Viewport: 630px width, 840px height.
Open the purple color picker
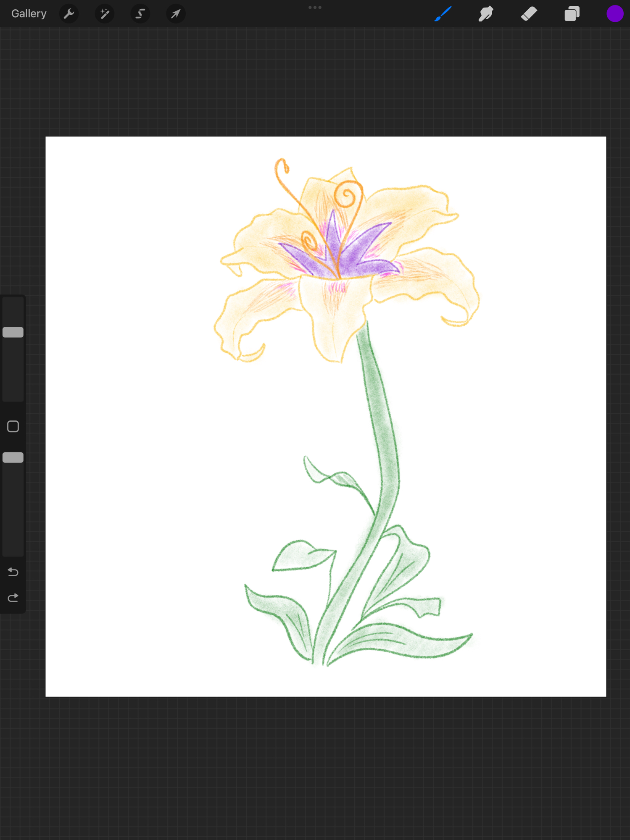coord(614,14)
